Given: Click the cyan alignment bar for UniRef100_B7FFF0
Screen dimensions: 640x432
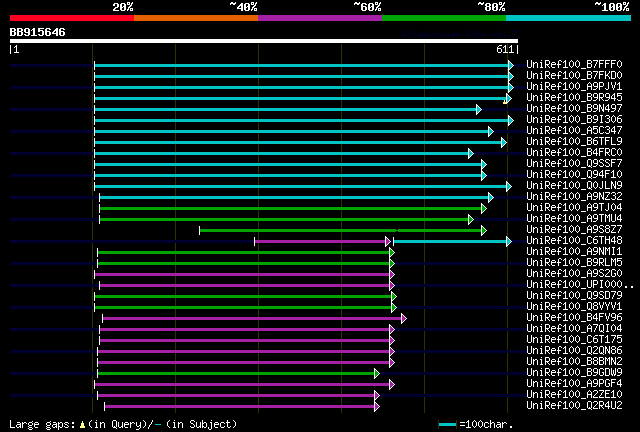Looking at the screenshot, I should [302, 65].
